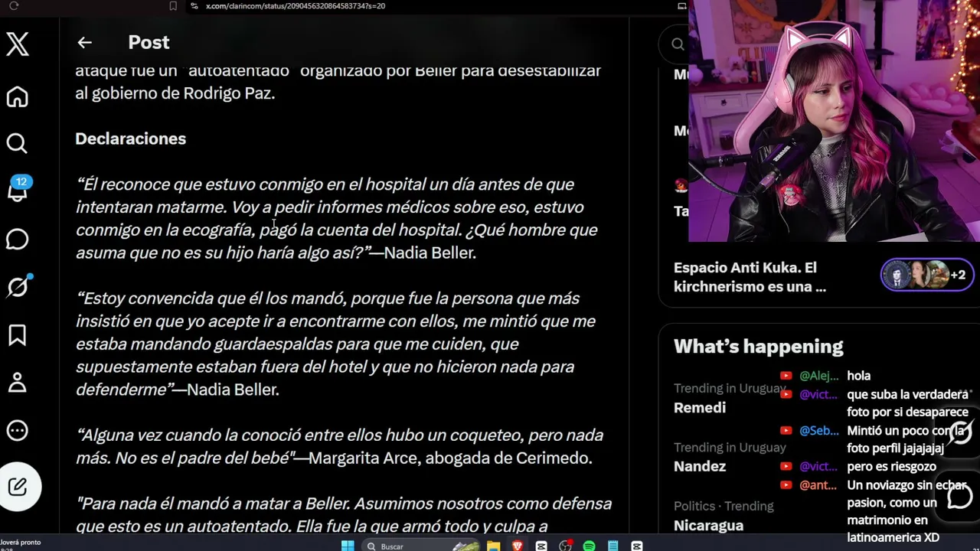Screen dimensions: 980x551
Task: Click chat username "@Alej..."
Action: click(x=818, y=376)
